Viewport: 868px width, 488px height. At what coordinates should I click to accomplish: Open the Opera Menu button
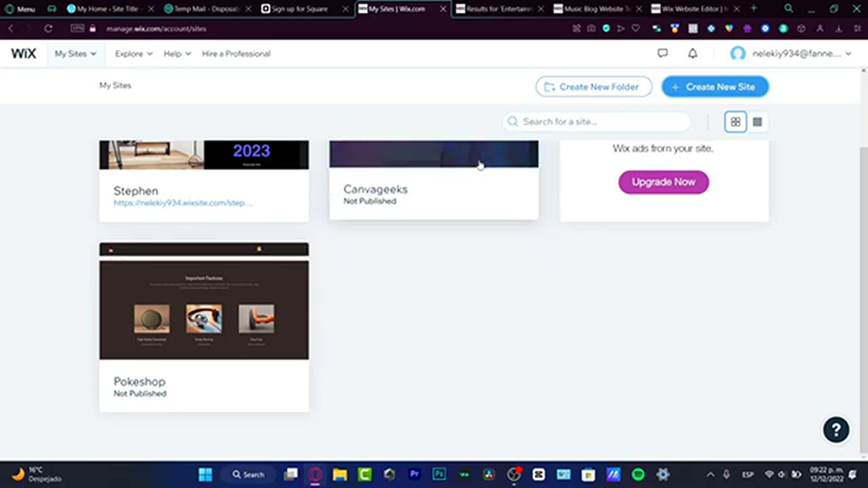(x=20, y=9)
